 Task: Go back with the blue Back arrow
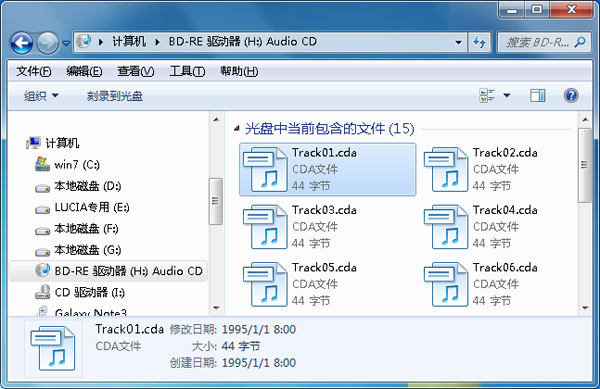coord(21,42)
